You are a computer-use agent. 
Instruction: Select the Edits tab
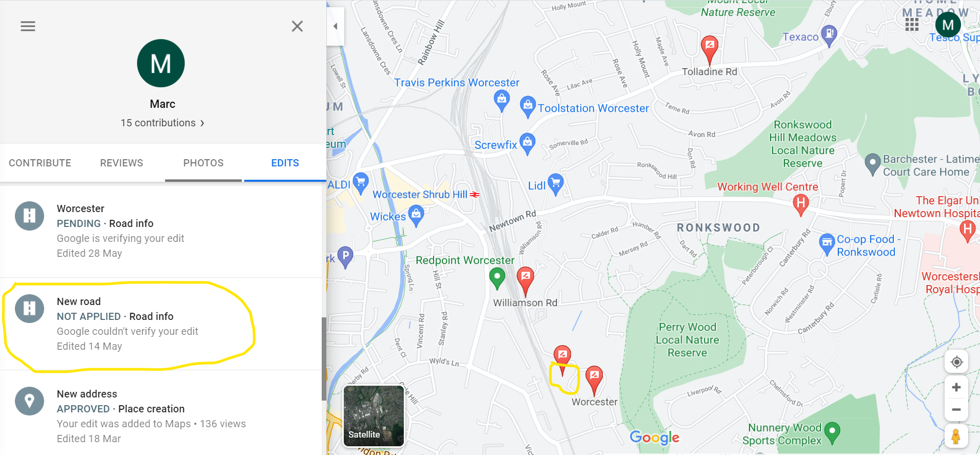click(x=285, y=163)
